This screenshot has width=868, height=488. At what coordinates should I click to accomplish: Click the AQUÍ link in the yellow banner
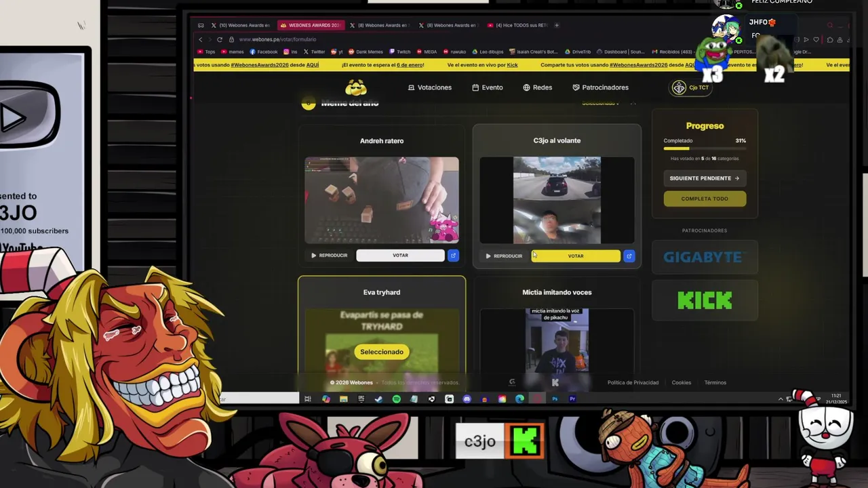312,65
